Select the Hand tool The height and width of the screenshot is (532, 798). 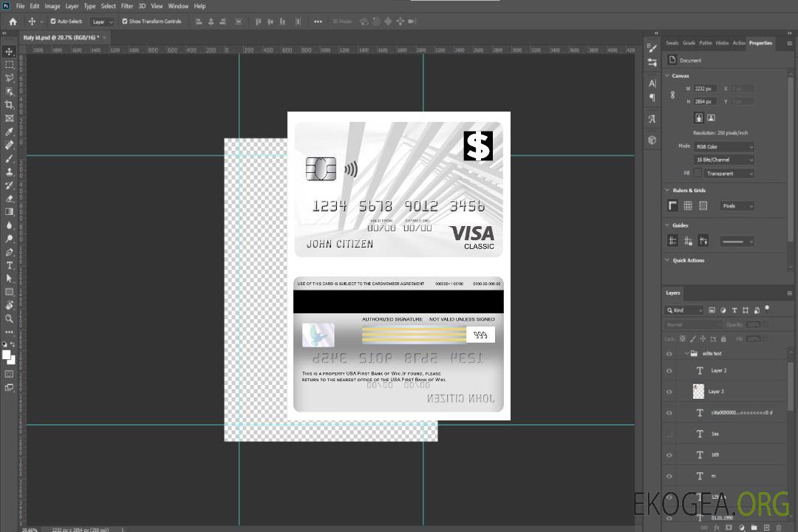coord(9,305)
